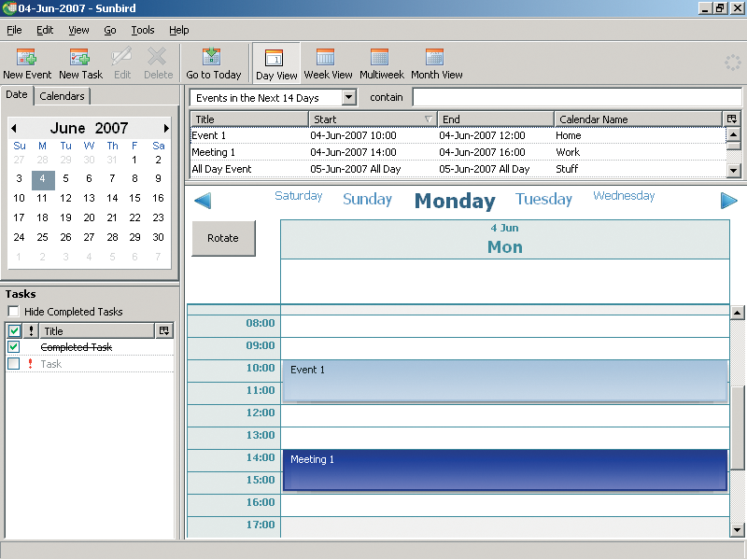
Task: Select the 12:00 time slot row
Action: (505, 415)
